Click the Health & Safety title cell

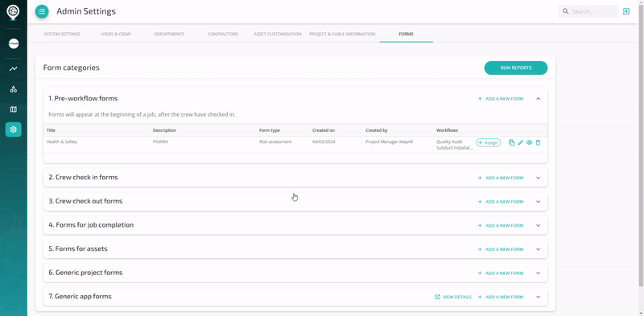[x=62, y=142]
